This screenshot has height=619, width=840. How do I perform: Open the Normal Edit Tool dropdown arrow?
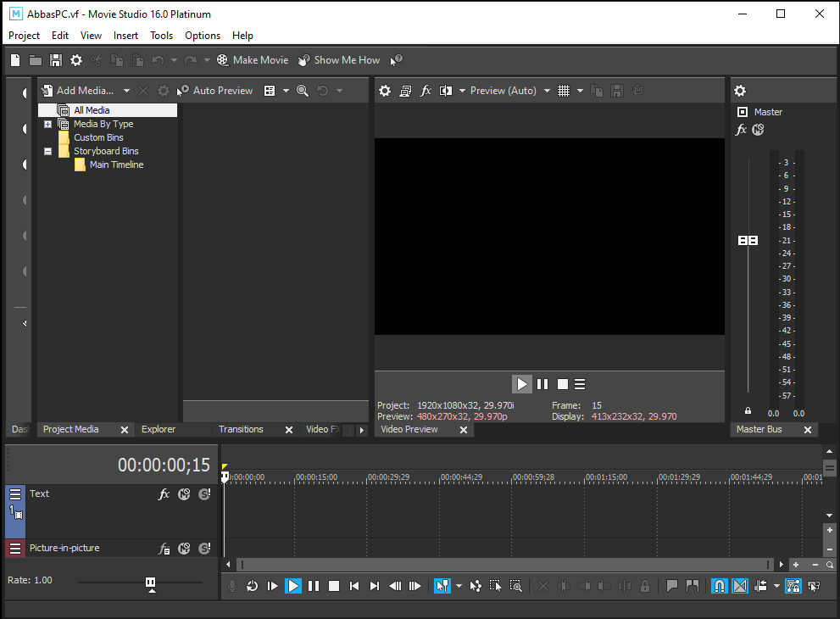459,586
